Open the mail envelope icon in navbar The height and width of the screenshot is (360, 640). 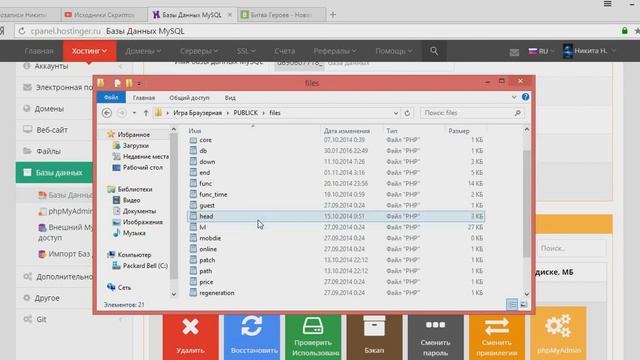click(x=514, y=52)
